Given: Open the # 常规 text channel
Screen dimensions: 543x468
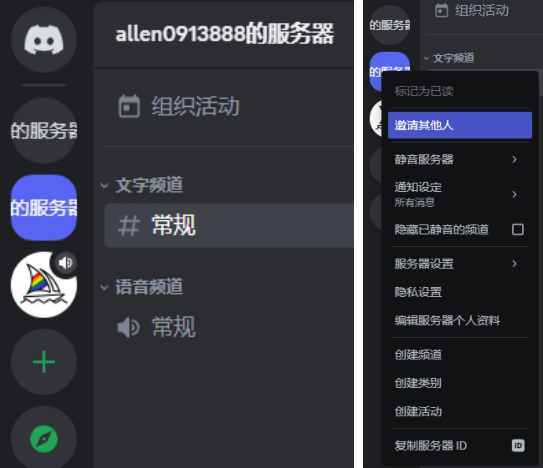Looking at the screenshot, I should click(229, 226).
